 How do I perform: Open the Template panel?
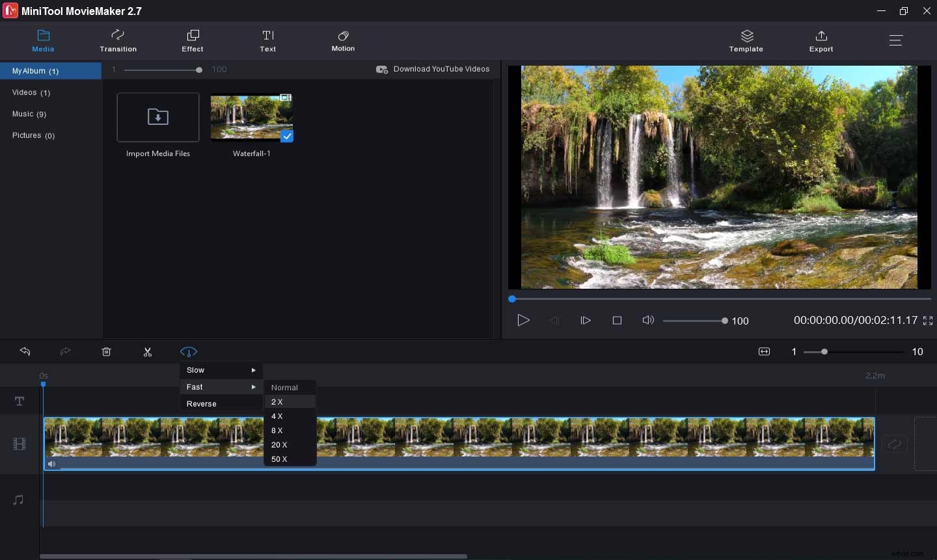(x=746, y=40)
